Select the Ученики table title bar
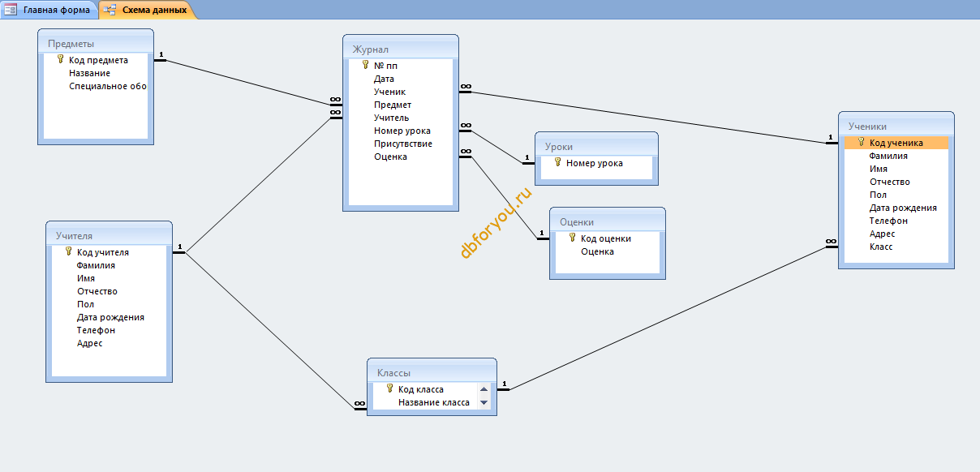Viewport: 980px width, 472px height. point(896,126)
